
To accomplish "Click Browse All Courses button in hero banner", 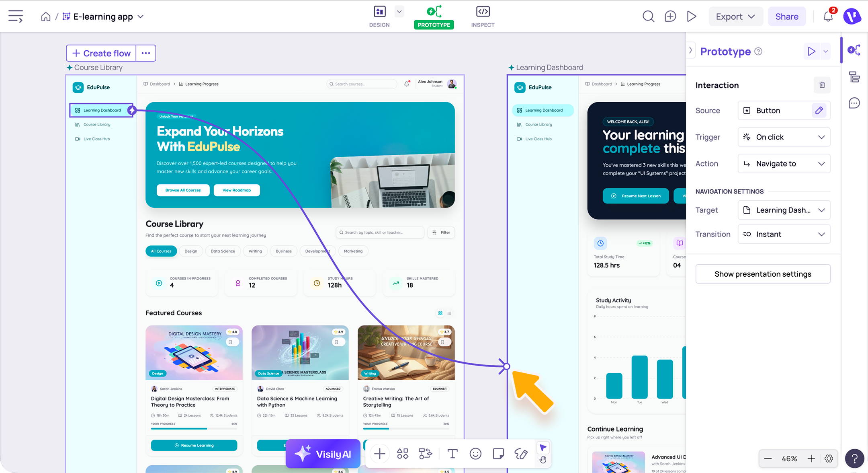I will [x=183, y=190].
